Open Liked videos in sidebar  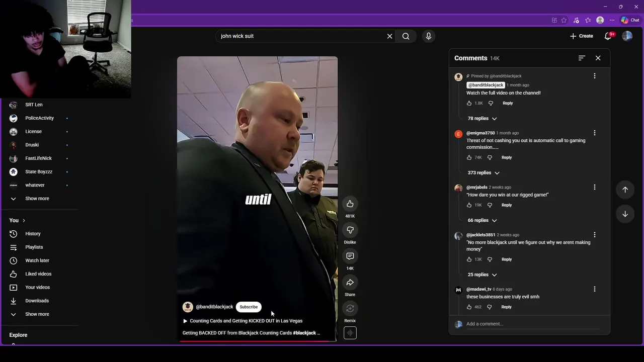(39, 274)
